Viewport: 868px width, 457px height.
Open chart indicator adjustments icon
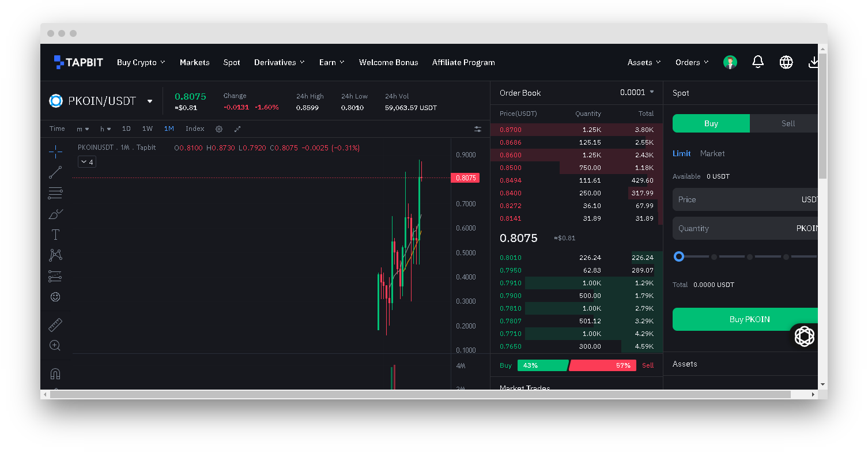click(x=478, y=129)
